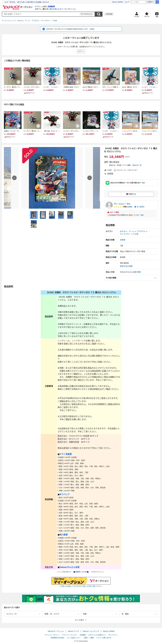Viewport: 162px width, 644px height.
Task: Show previous product image with left arrow
Action: click(15, 178)
